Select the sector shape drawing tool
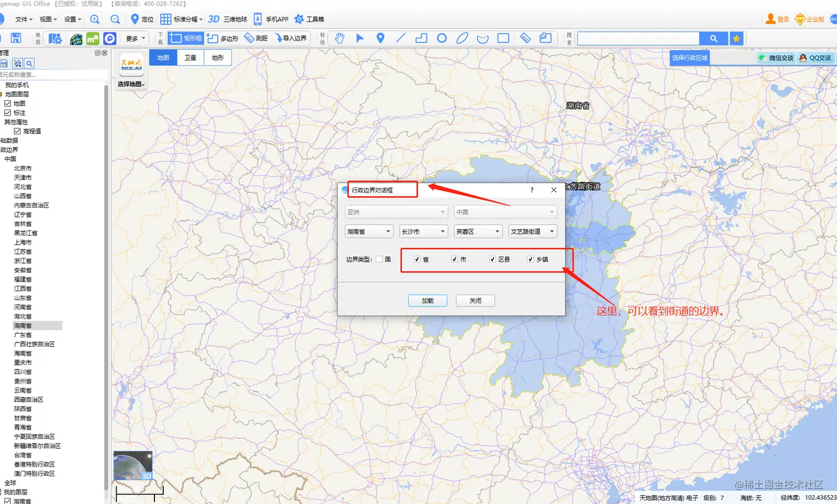 click(483, 39)
